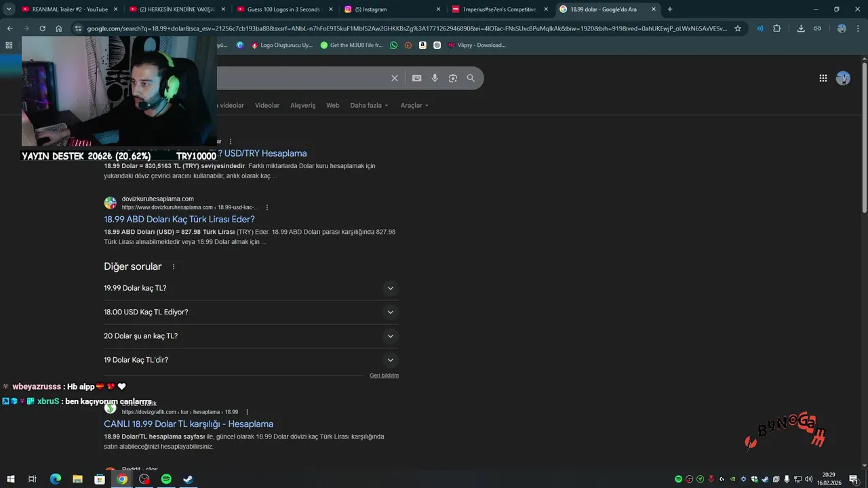Viewport: 868px width, 488px height.
Task: Bookmark this page with the star
Action: (738, 28)
